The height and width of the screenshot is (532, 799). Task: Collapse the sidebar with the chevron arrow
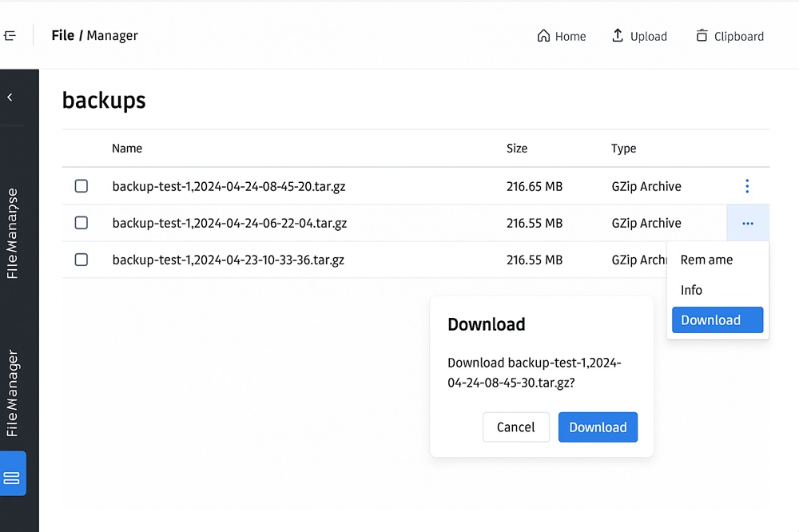coord(10,97)
